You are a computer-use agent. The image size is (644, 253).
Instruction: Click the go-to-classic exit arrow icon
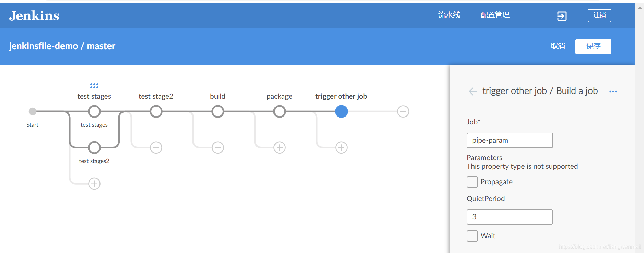point(562,16)
